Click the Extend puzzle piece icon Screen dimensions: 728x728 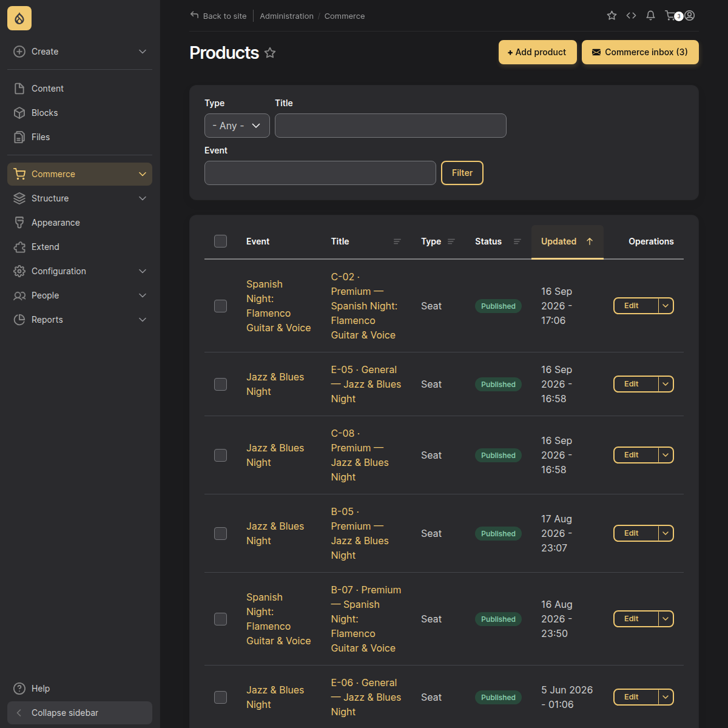point(19,247)
